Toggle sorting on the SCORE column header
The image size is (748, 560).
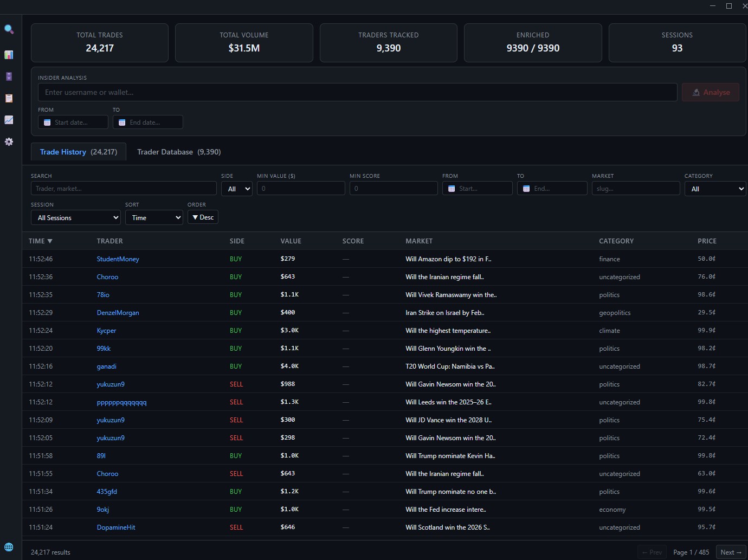coord(353,241)
